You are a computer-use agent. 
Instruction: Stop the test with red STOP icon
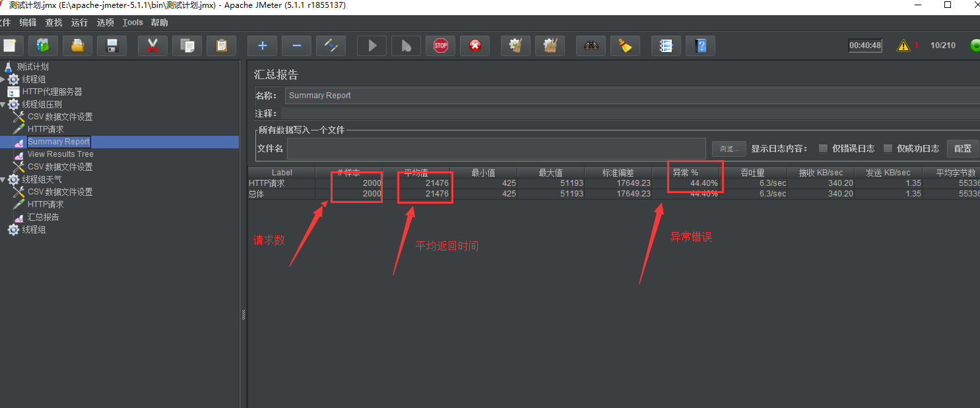[x=440, y=45]
